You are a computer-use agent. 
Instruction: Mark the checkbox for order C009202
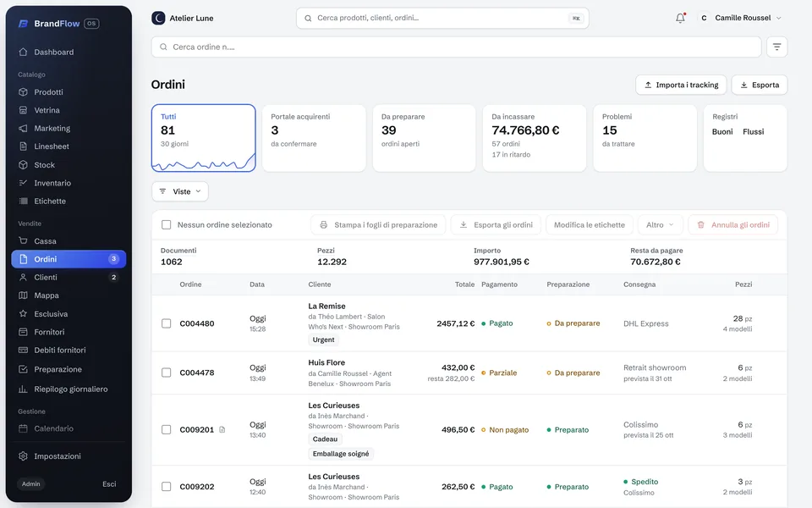click(167, 487)
